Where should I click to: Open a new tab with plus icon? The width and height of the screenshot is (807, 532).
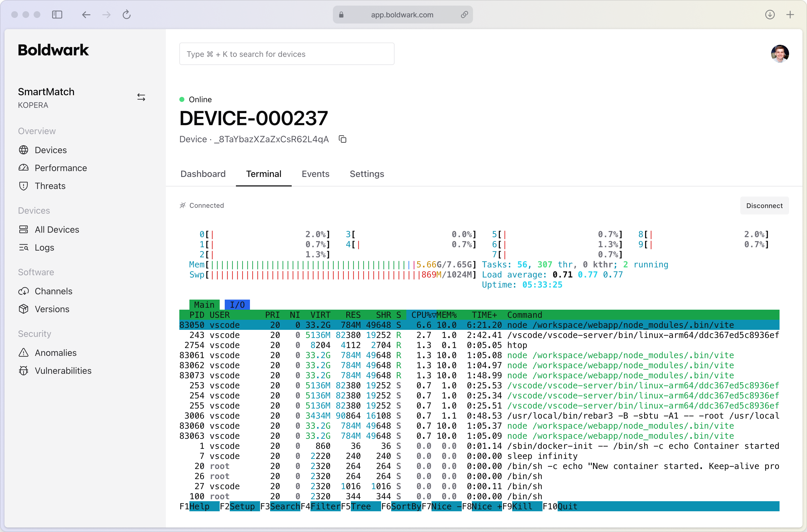tap(790, 15)
